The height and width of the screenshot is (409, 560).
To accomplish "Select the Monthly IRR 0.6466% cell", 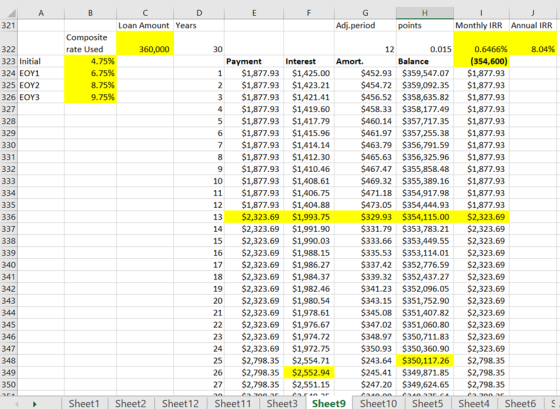I will pyautogui.click(x=481, y=43).
